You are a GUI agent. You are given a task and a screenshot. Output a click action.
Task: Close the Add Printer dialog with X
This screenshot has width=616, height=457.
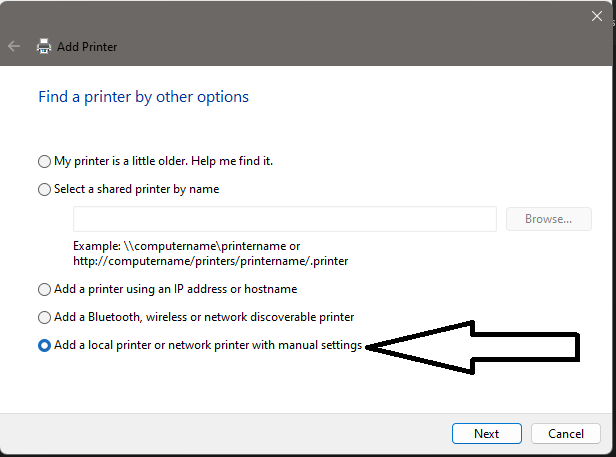(x=597, y=16)
